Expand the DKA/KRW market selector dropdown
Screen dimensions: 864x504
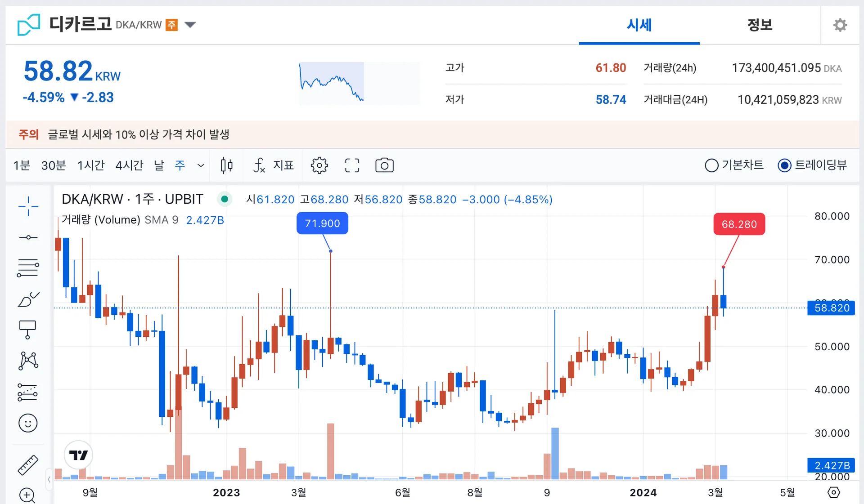pos(190,25)
